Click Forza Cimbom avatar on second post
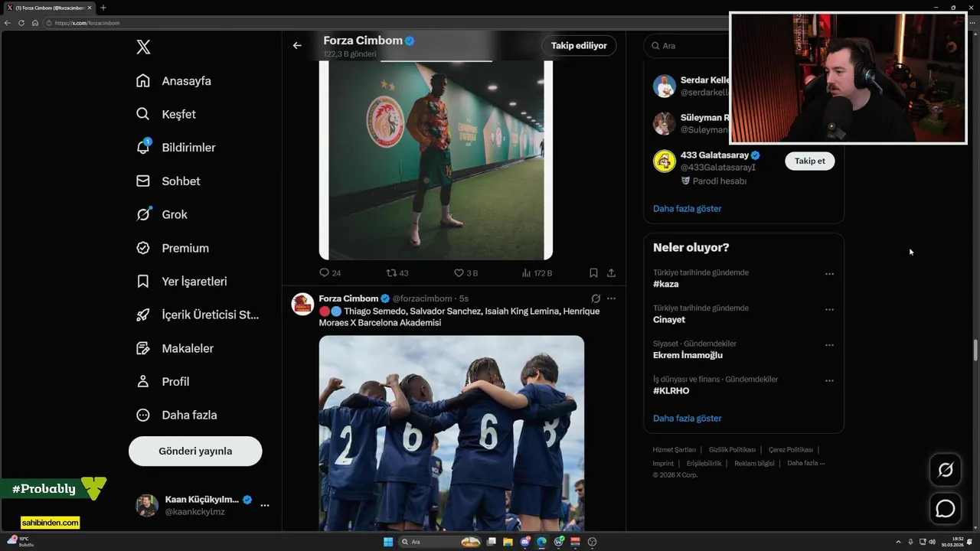Viewport: 980px width, 551px height. (302, 304)
